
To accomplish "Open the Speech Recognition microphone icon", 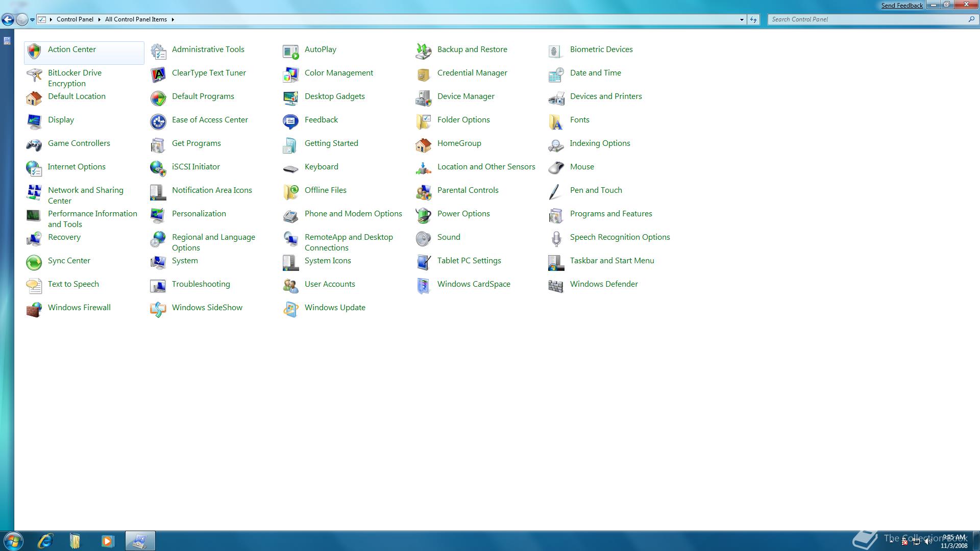I will point(556,239).
